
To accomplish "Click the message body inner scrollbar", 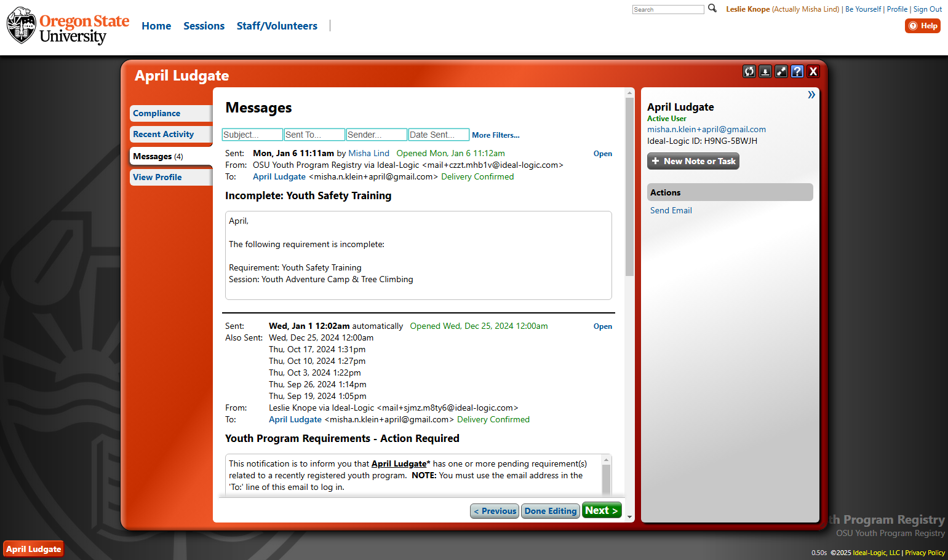I will pos(607,478).
